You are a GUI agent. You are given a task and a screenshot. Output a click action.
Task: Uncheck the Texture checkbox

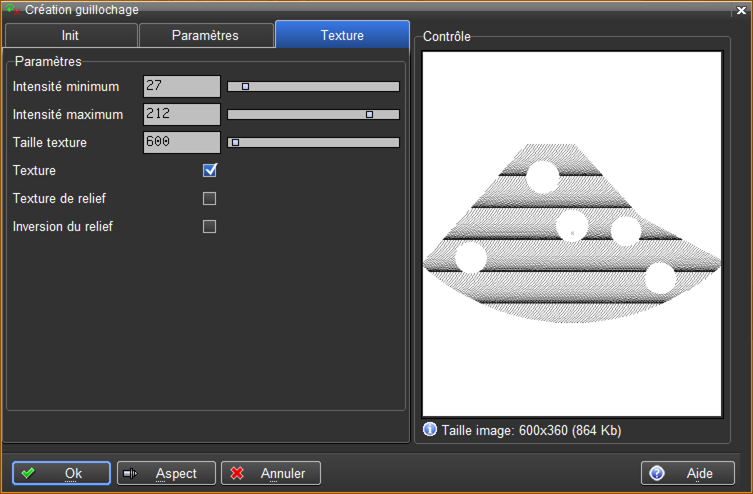click(209, 170)
